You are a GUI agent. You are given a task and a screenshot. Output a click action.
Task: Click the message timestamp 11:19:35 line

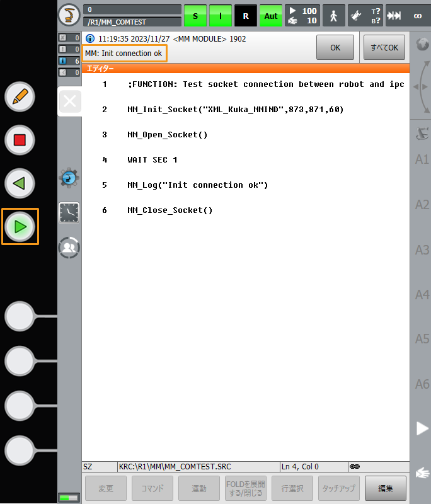click(172, 38)
